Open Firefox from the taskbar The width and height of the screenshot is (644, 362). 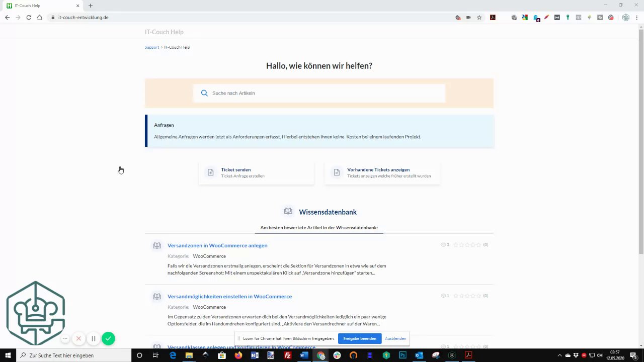tap(238, 355)
